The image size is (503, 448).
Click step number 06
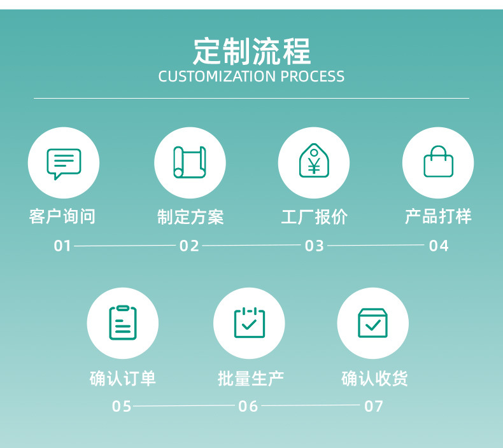click(248, 406)
